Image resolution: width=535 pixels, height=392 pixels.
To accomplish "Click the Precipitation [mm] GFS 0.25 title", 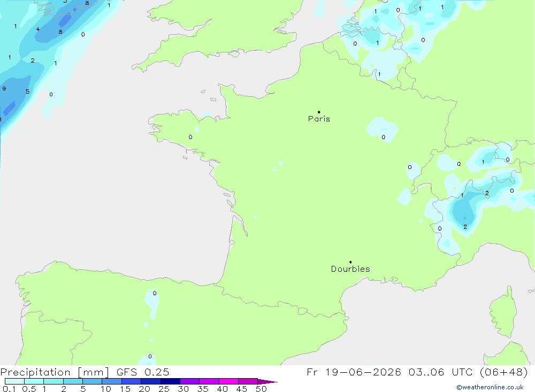I will (x=85, y=372).
